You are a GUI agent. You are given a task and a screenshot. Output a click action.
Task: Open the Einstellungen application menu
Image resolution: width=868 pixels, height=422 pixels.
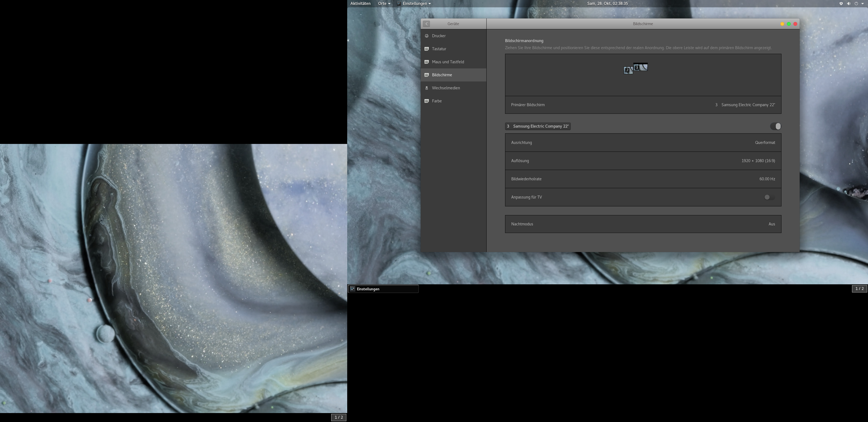coord(414,3)
